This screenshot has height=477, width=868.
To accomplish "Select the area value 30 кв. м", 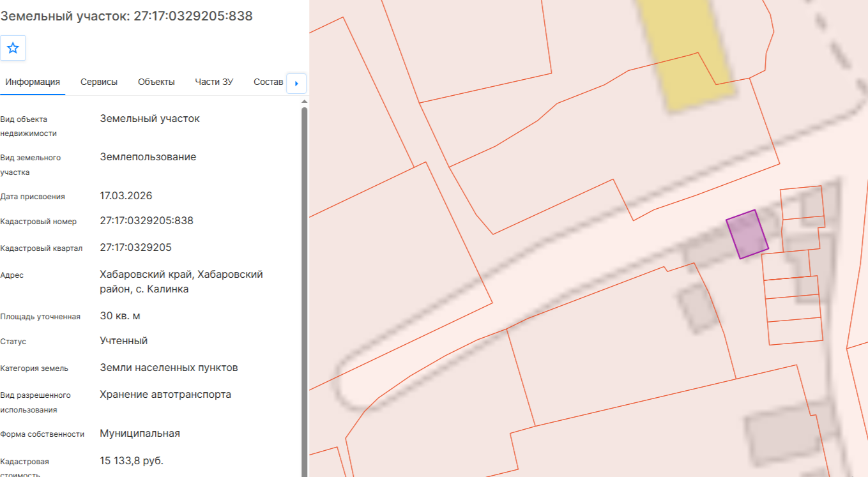I will pos(120,315).
